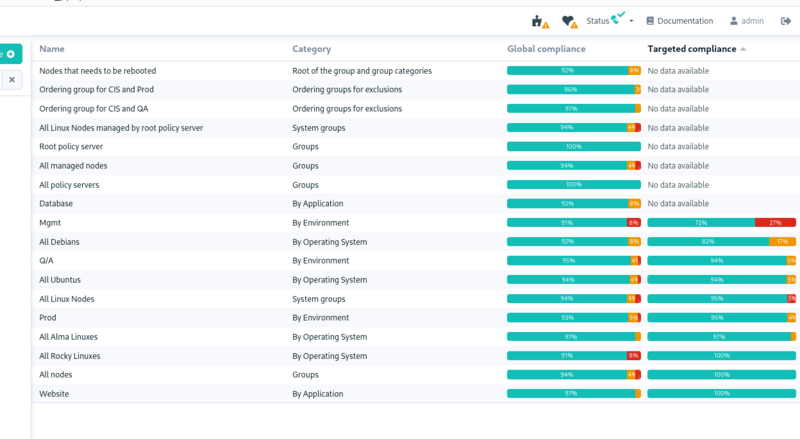Viewport: 800px width, 439px height.
Task: Open the Mgmt group
Action: (50, 223)
